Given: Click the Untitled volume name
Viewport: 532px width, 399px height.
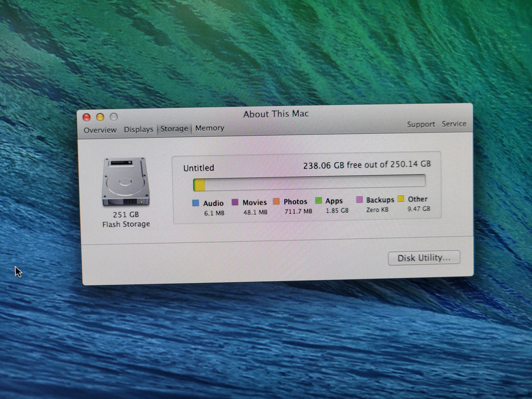Looking at the screenshot, I should (199, 168).
